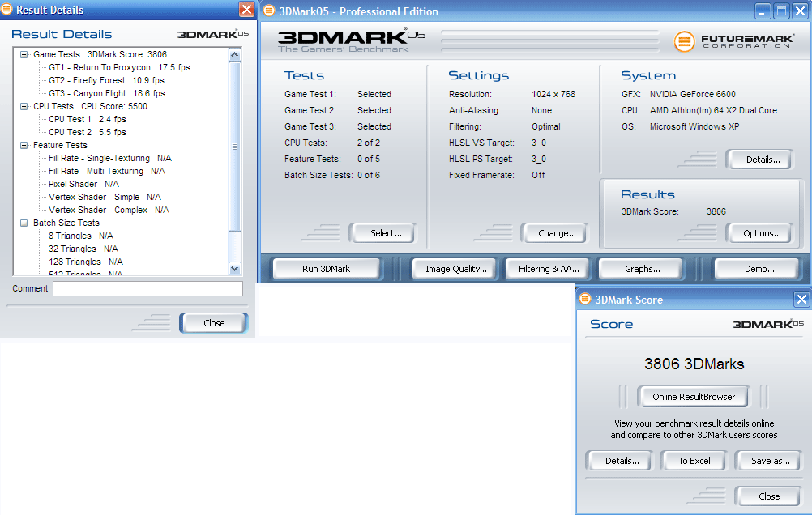Select GT2 - Firefly Forest row

click(x=106, y=80)
